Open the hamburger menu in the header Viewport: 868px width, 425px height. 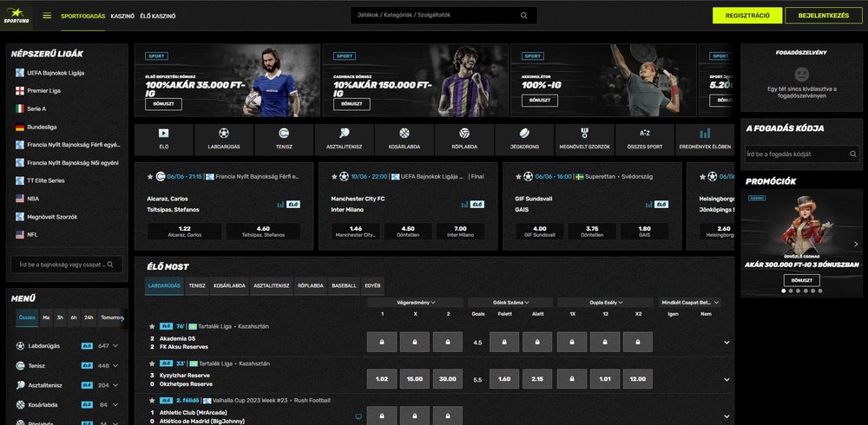click(47, 16)
